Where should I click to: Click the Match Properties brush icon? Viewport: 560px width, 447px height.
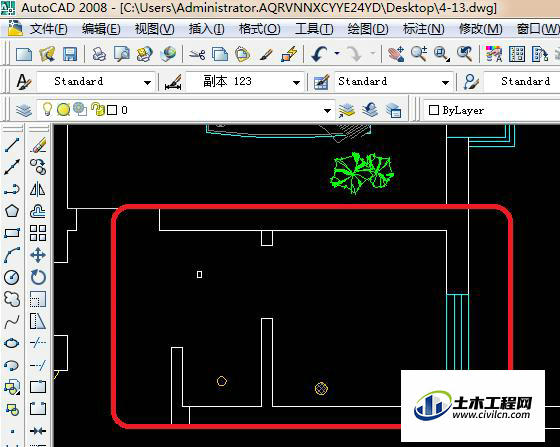[266, 55]
